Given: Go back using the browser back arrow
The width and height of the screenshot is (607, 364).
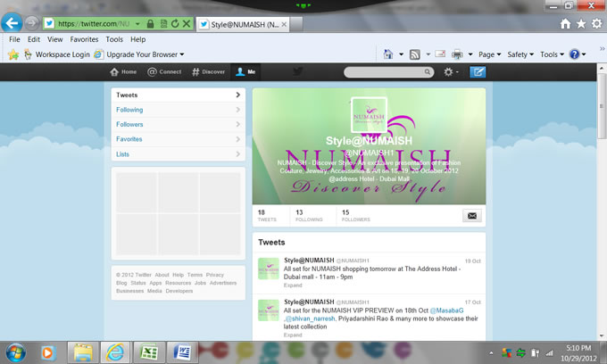Looking at the screenshot, I should 12,23.
